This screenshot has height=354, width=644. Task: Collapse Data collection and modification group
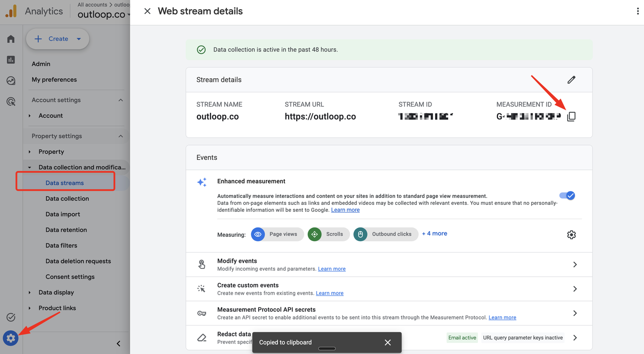click(x=30, y=167)
